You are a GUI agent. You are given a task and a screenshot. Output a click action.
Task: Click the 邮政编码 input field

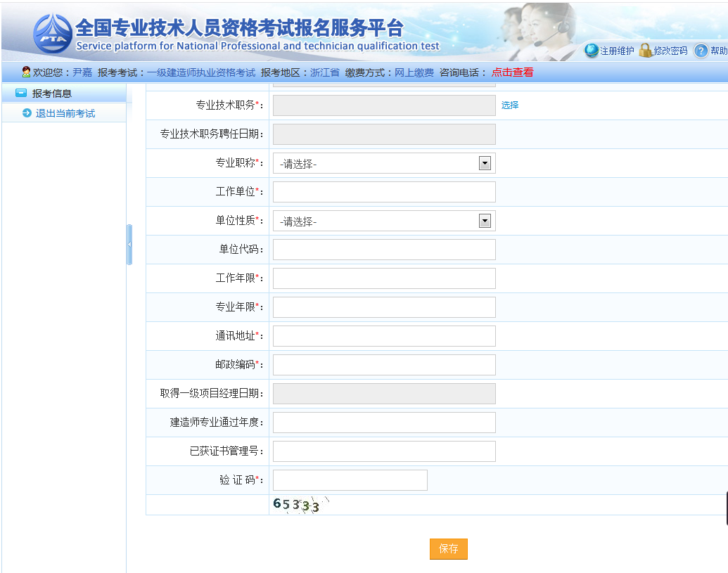coord(384,365)
